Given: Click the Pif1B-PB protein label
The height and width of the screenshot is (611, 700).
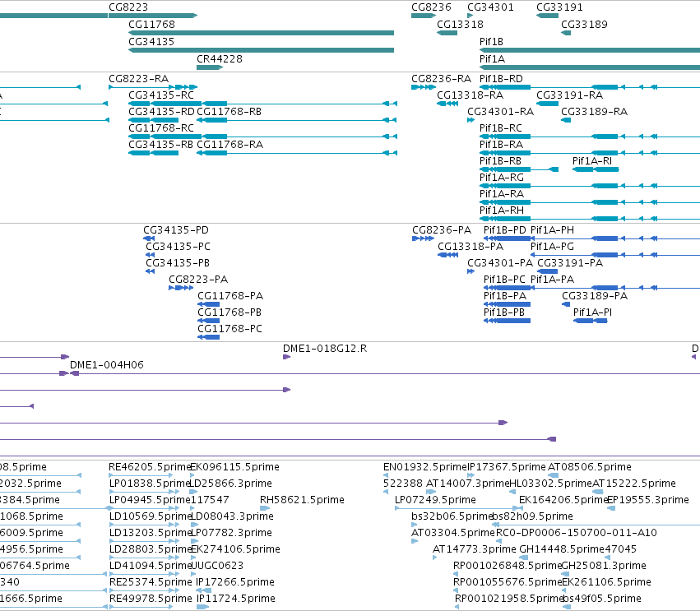Looking at the screenshot, I should point(504,312).
